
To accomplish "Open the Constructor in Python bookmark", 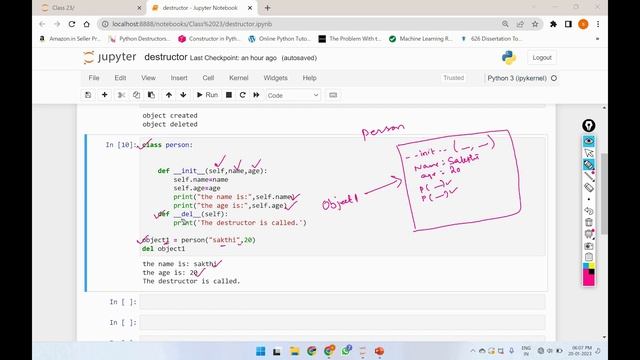I will pyautogui.click(x=209, y=39).
